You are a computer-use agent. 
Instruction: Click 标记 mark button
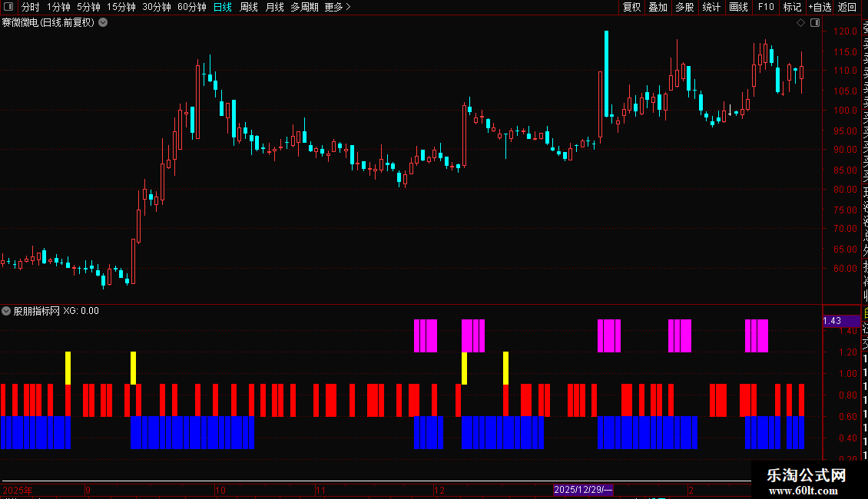792,7
